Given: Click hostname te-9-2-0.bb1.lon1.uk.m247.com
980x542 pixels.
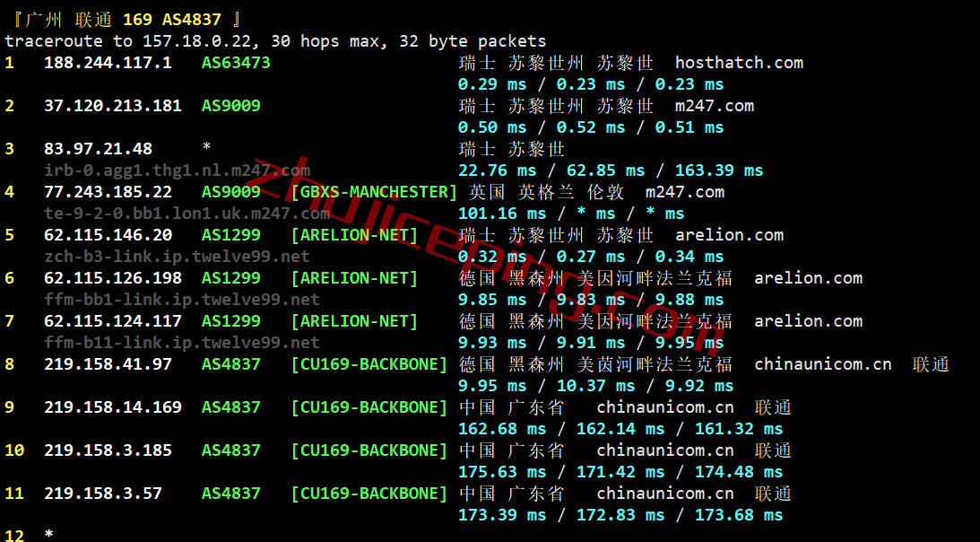Looking at the screenshot, I should tap(186, 214).
